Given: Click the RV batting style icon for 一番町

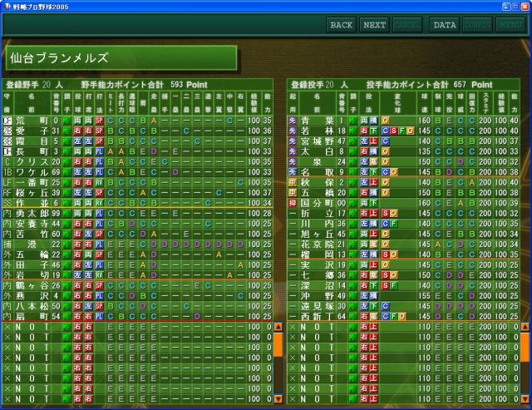Looking at the screenshot, I should pyautogui.click(x=99, y=183).
